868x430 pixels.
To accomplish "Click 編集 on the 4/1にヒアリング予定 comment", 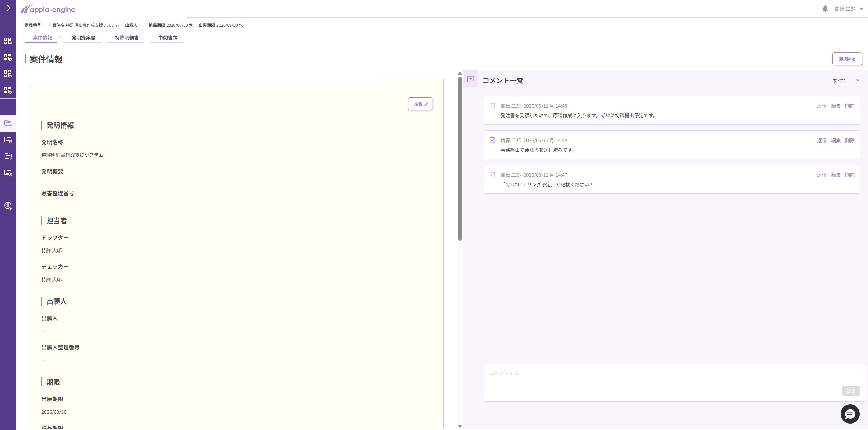I will 836,175.
